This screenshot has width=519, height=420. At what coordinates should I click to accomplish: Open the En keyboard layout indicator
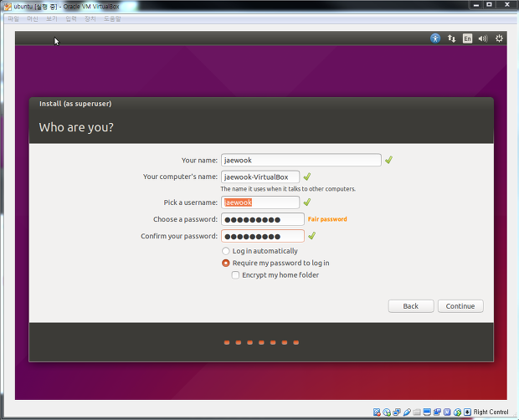pos(467,38)
